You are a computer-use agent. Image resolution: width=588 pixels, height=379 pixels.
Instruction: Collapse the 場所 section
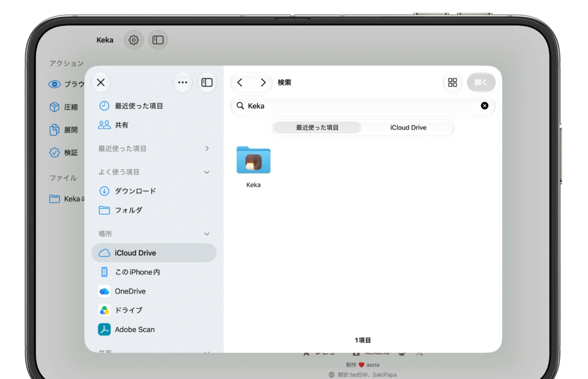[207, 234]
